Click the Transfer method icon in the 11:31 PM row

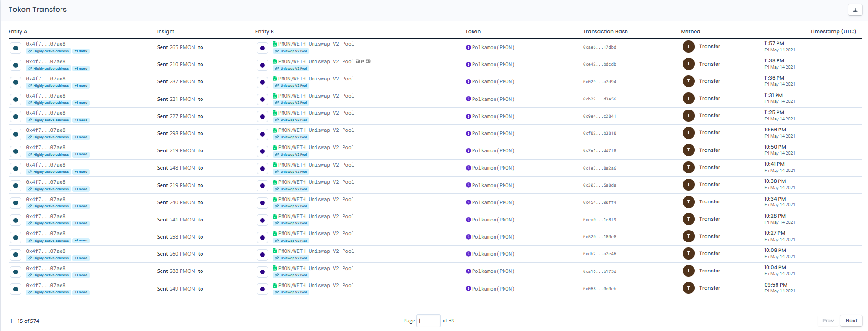tap(688, 98)
